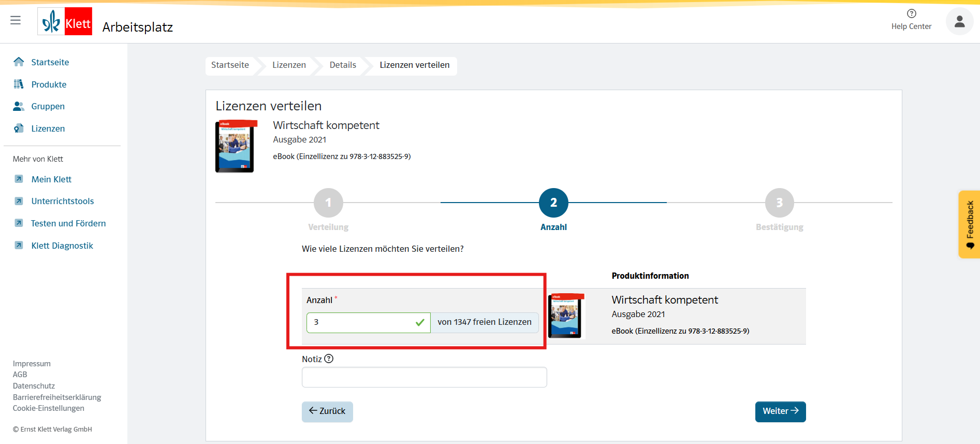Click the green checkmark in Anzahl field

coord(420,322)
